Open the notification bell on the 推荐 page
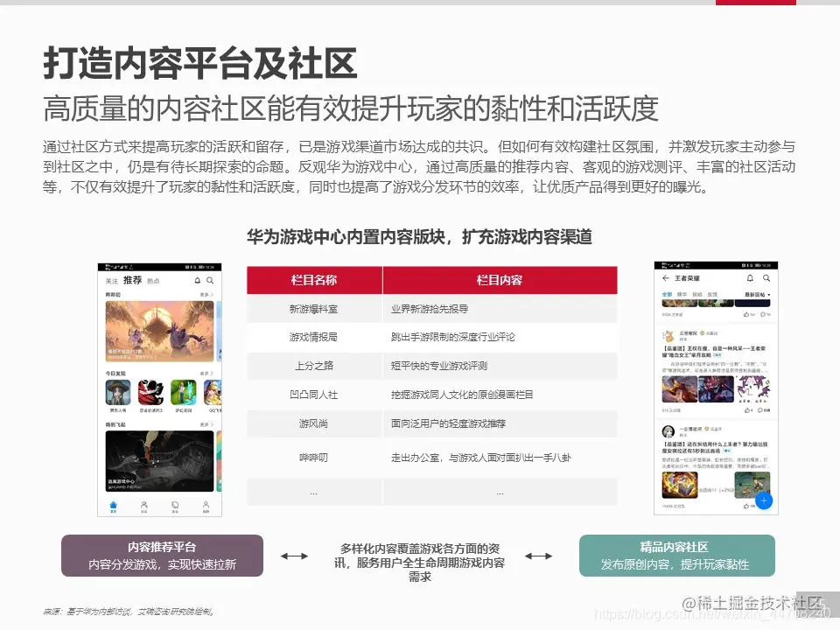This screenshot has width=840, height=630. pos(196,281)
